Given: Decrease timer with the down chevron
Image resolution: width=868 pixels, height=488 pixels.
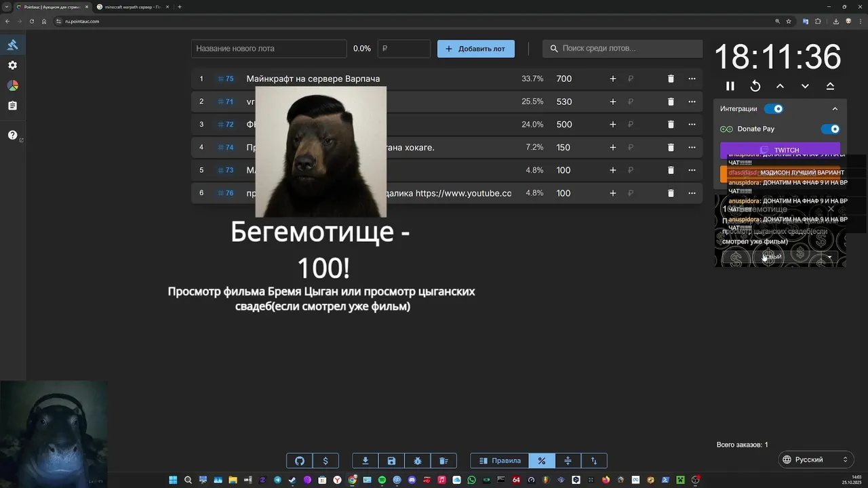Looking at the screenshot, I should pos(805,86).
